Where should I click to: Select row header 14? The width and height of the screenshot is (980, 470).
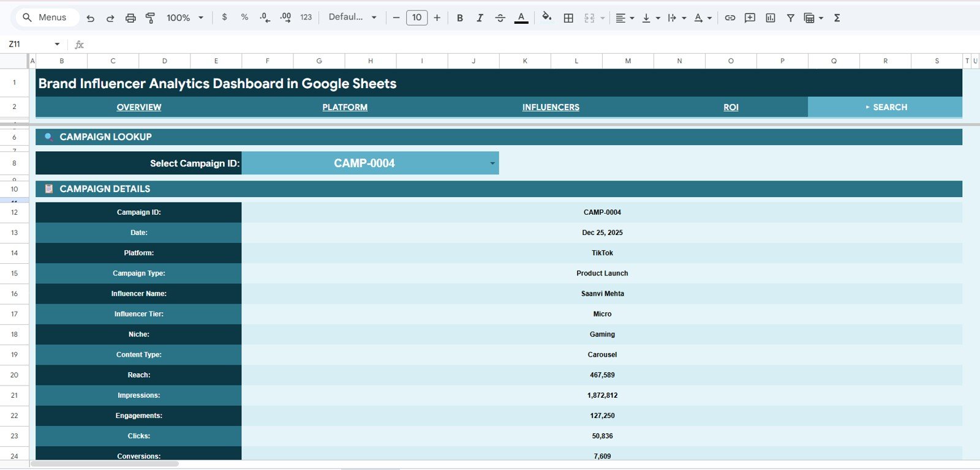point(14,253)
